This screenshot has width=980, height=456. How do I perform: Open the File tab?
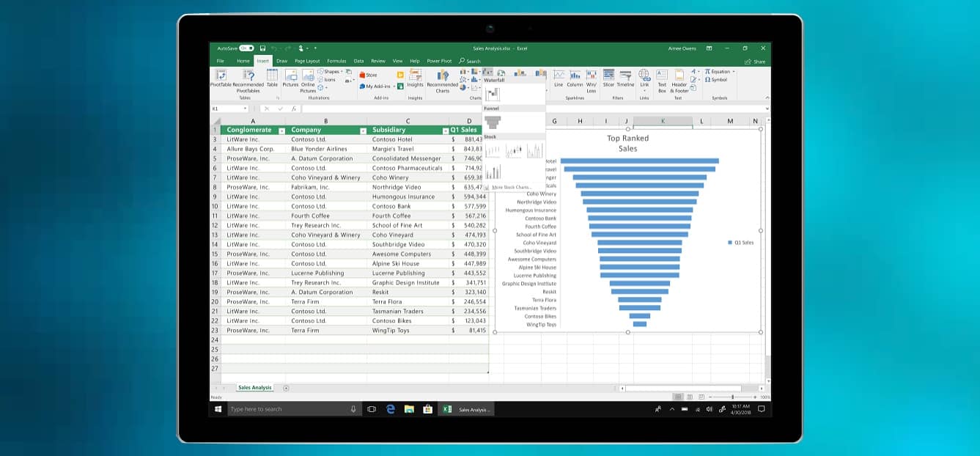point(220,61)
